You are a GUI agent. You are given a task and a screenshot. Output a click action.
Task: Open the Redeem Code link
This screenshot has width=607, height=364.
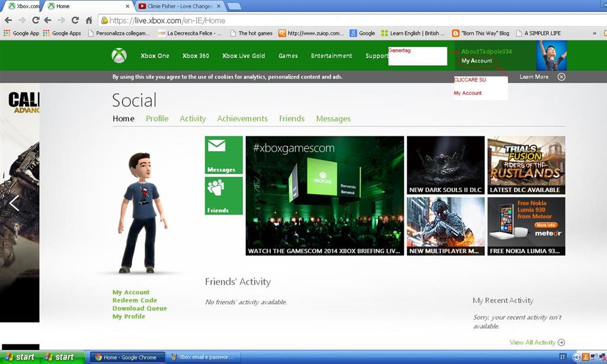(135, 300)
